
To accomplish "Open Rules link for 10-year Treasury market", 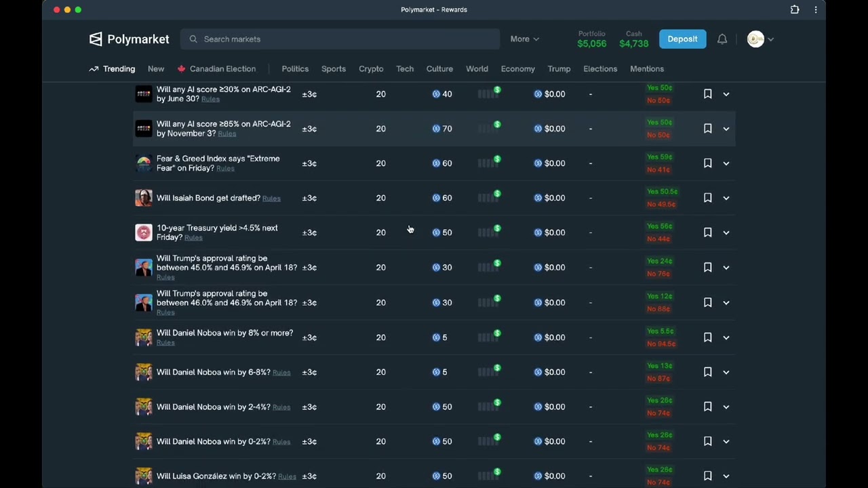I will point(193,238).
